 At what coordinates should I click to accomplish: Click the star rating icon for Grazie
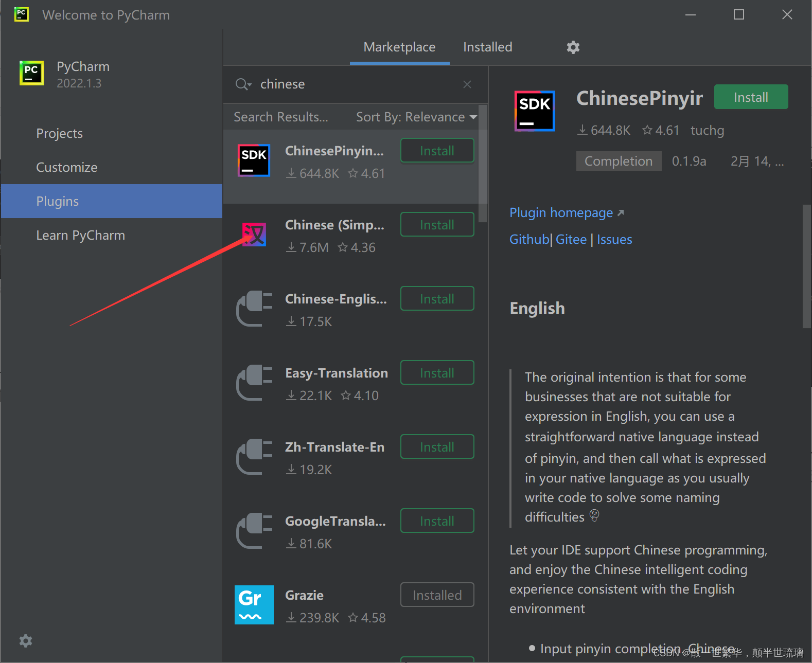pos(353,618)
